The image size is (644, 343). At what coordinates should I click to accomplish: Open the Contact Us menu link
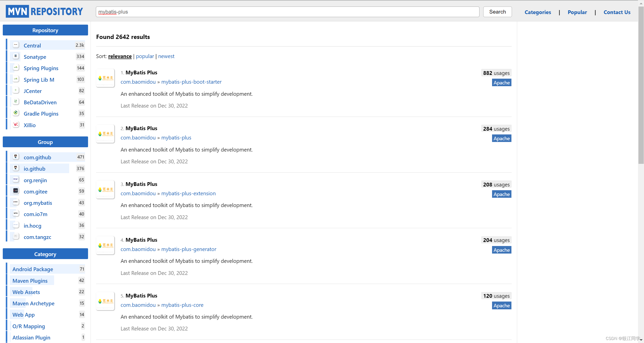pos(617,12)
